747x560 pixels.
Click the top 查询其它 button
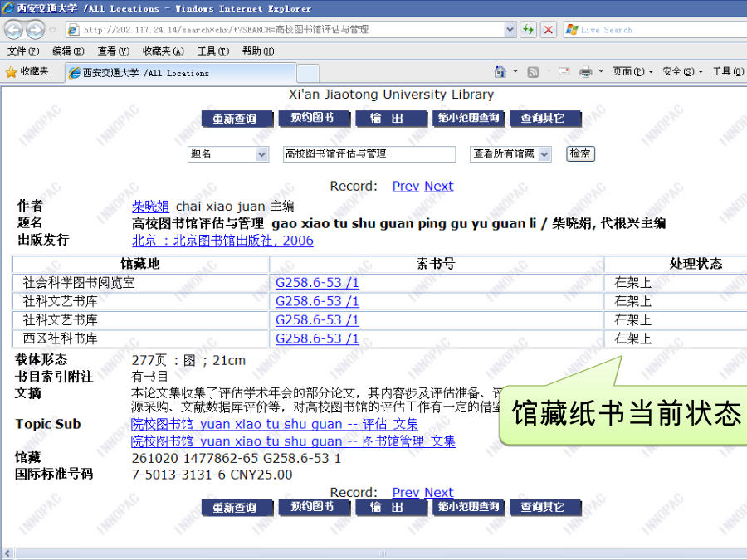[545, 119]
